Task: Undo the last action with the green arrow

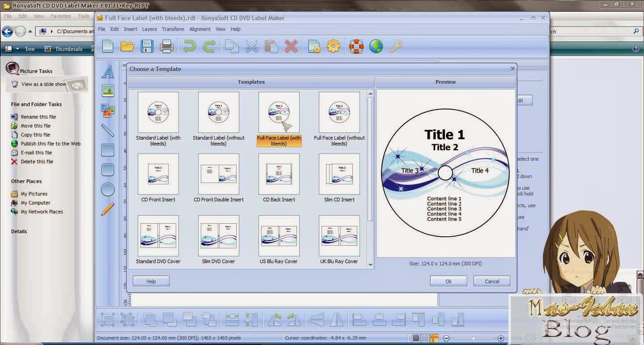Action: pyautogui.click(x=190, y=46)
